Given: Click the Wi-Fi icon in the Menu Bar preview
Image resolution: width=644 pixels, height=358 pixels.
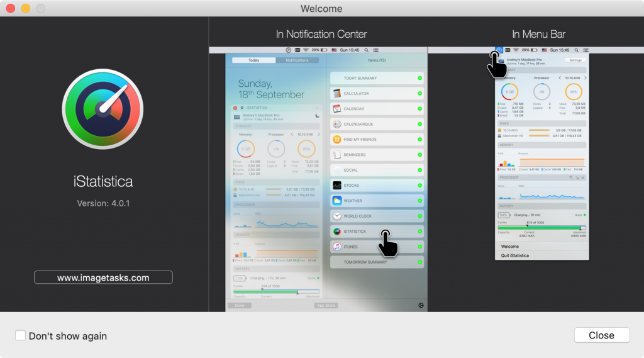Looking at the screenshot, I should (516, 50).
